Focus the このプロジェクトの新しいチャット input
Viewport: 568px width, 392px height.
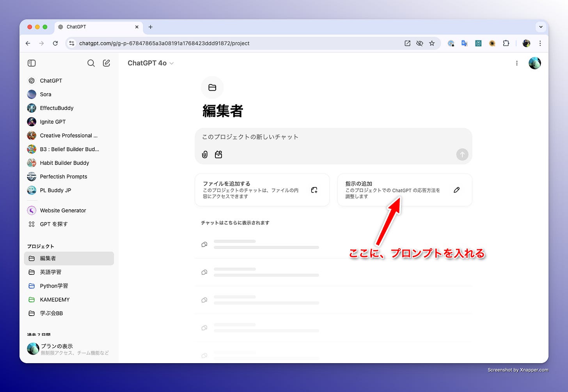[x=334, y=137]
